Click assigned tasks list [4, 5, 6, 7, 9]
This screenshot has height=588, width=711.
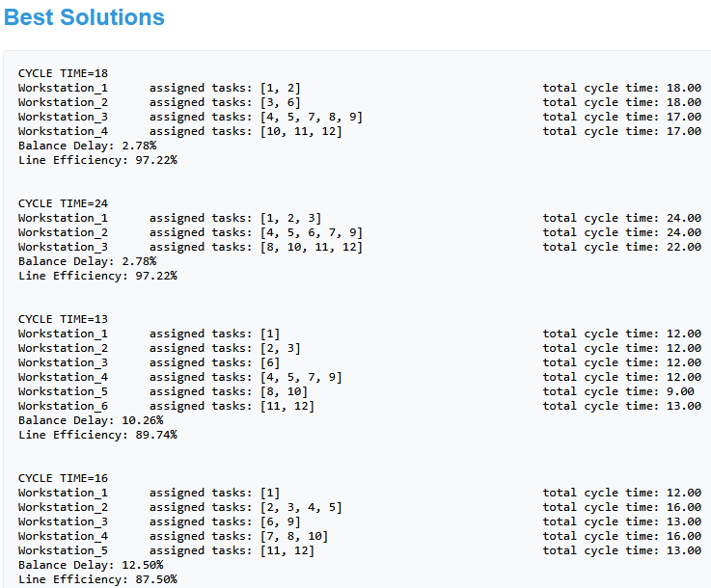[x=311, y=232]
